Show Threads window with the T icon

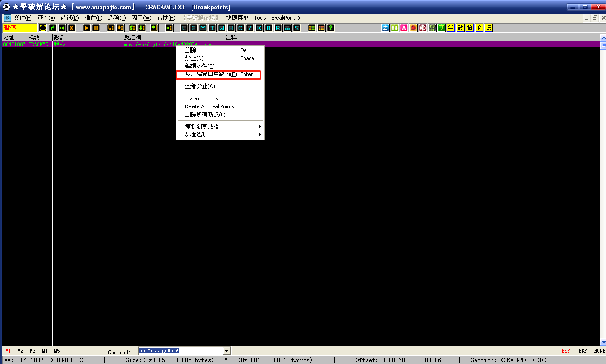click(212, 28)
